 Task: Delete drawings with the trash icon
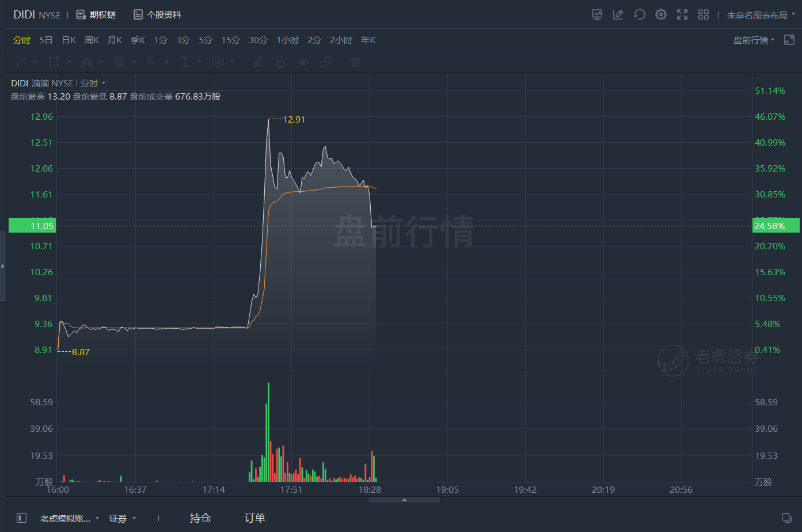point(356,62)
